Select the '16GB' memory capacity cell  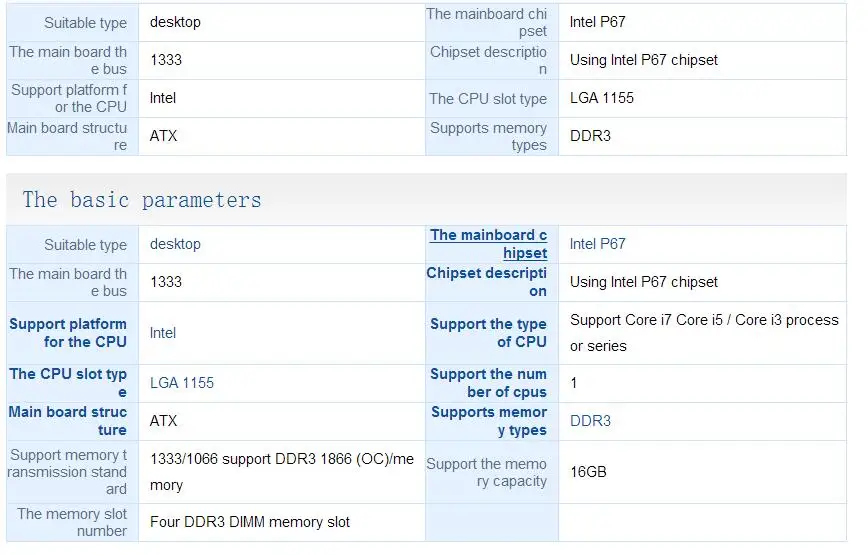pyautogui.click(x=702, y=472)
